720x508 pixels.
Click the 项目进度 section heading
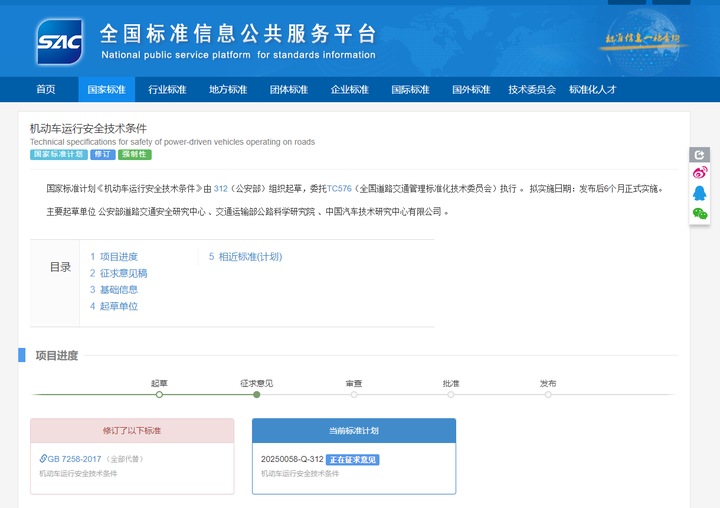coord(57,356)
